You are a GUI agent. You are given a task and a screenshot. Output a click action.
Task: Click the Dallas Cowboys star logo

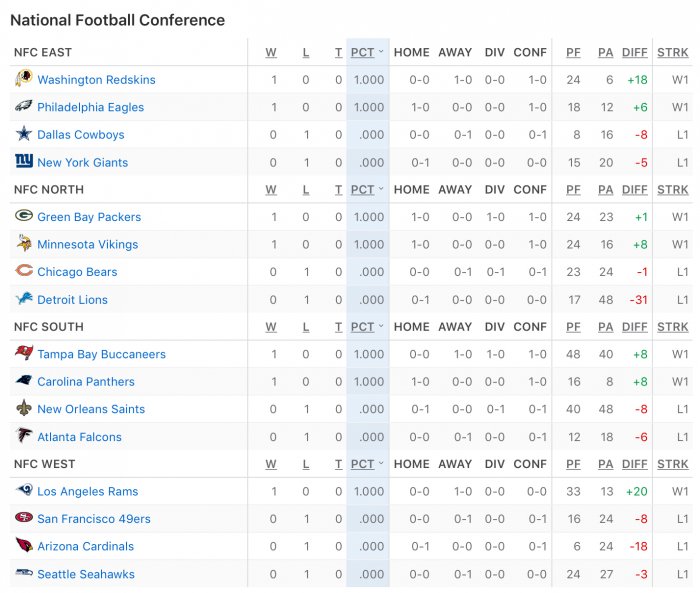tap(24, 133)
